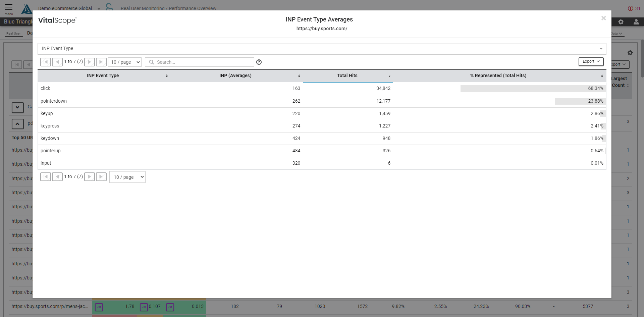Click trend icon next to 0.013 value
The height and width of the screenshot is (317, 644).
(x=170, y=307)
